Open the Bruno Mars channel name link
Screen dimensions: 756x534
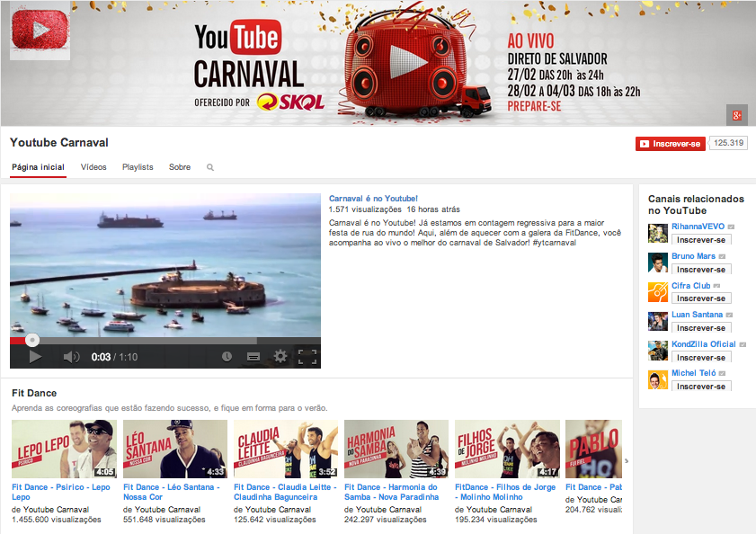coord(693,256)
